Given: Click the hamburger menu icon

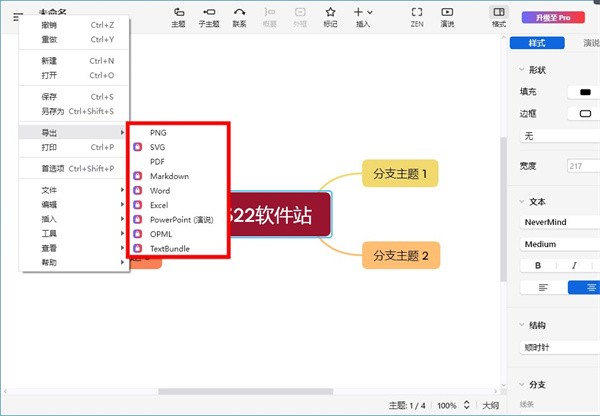Looking at the screenshot, I should point(17,16).
